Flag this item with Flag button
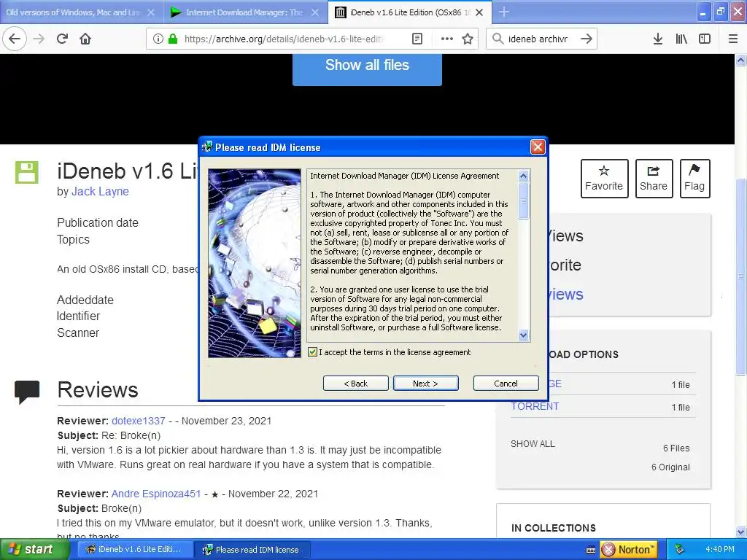This screenshot has height=560, width=747. click(x=694, y=179)
